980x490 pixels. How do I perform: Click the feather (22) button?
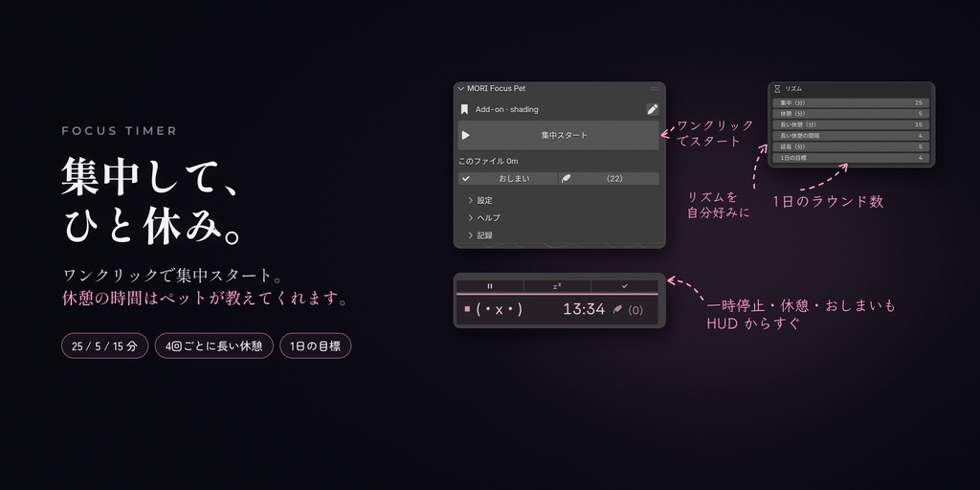click(608, 179)
